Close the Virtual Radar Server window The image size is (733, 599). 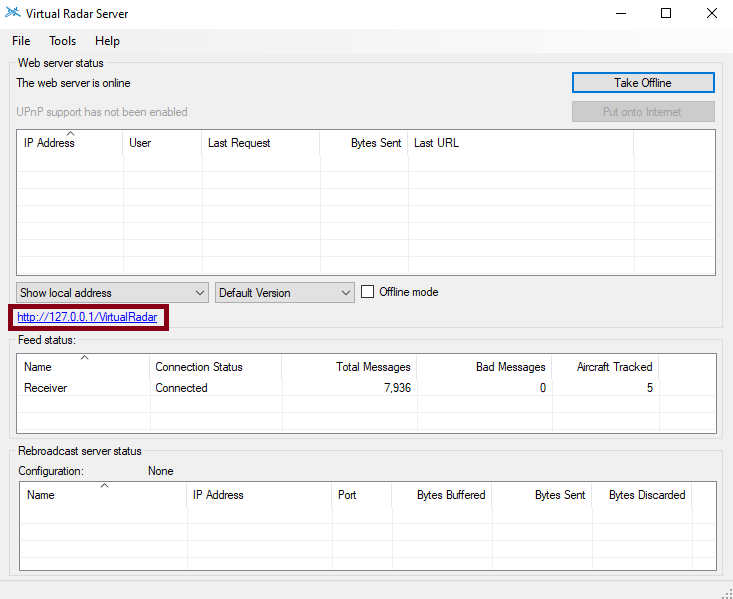(711, 14)
